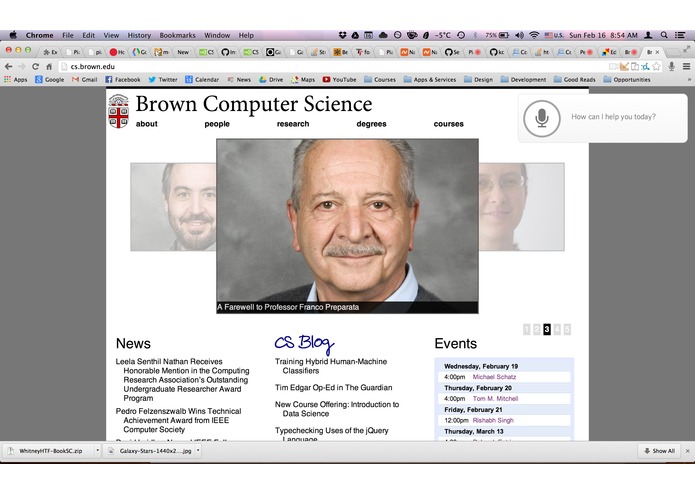Go to the browser home icon
This screenshot has height=494, width=695.
click(x=49, y=66)
